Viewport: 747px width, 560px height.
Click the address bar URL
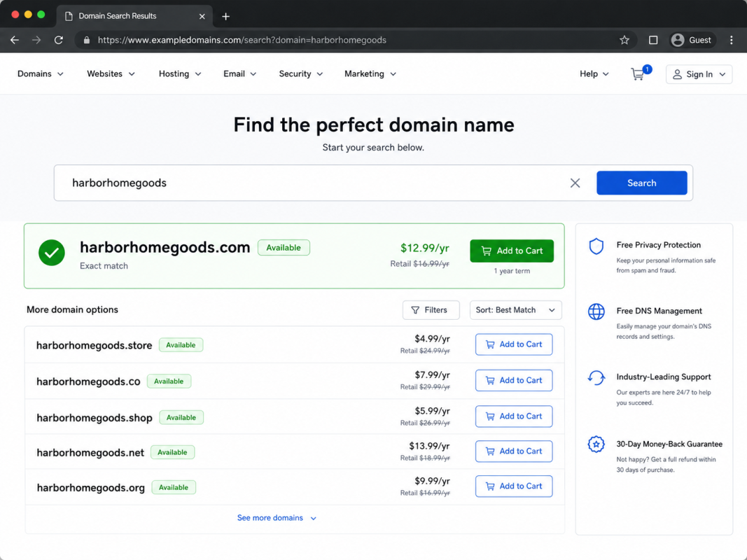click(242, 40)
